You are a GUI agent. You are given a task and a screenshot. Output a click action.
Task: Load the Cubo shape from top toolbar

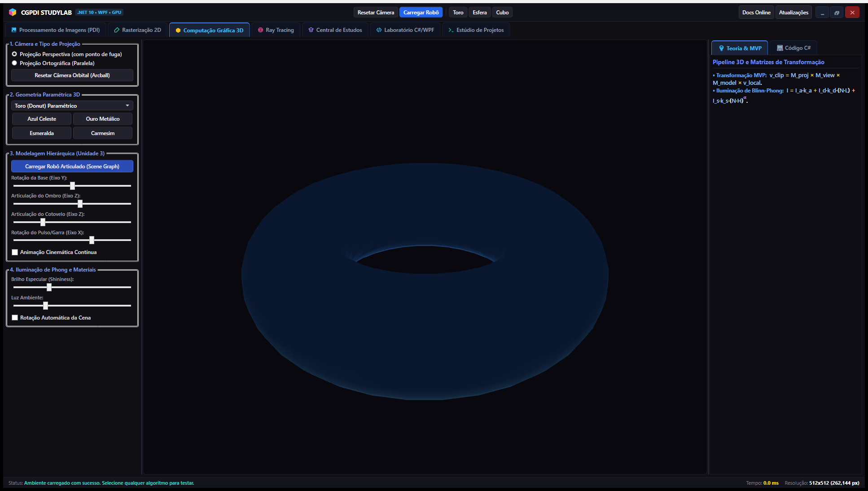click(x=502, y=13)
